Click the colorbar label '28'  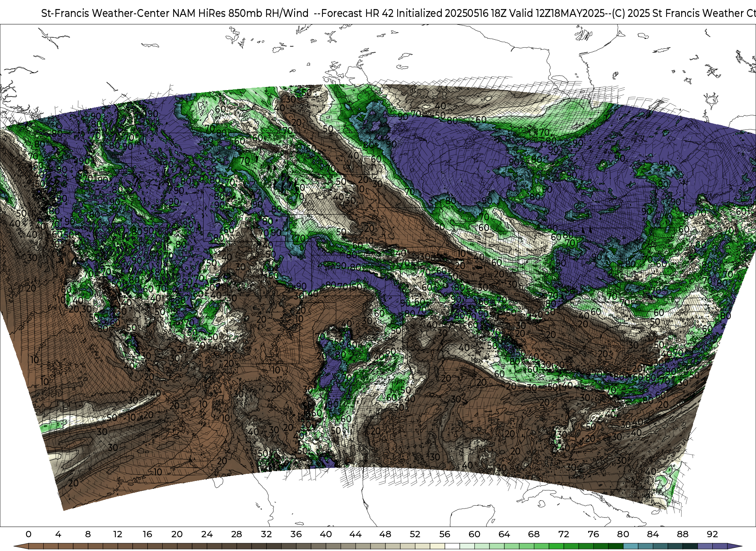coord(237,534)
